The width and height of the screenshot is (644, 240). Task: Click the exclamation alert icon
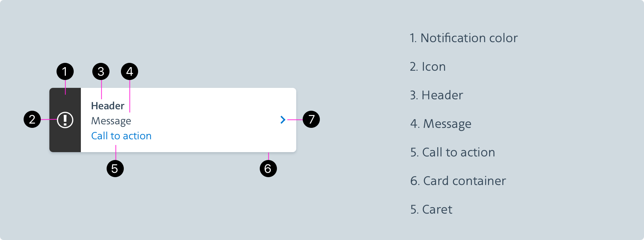65,120
